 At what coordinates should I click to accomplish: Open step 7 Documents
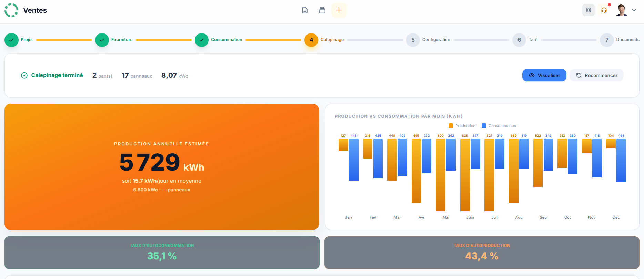click(607, 40)
